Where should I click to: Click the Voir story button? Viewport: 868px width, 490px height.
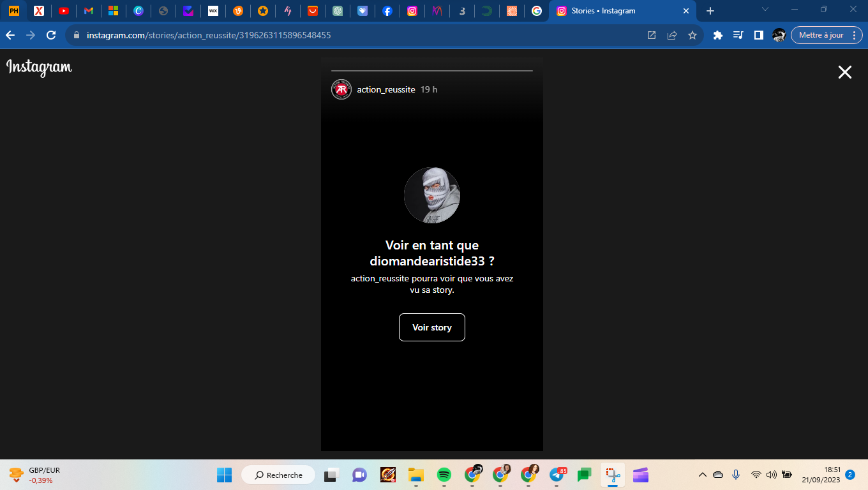pyautogui.click(x=431, y=327)
